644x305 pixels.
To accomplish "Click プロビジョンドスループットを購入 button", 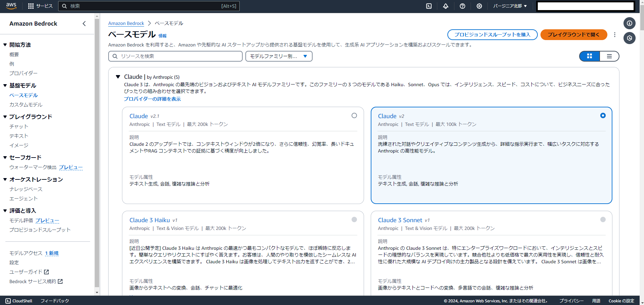I will click(492, 35).
